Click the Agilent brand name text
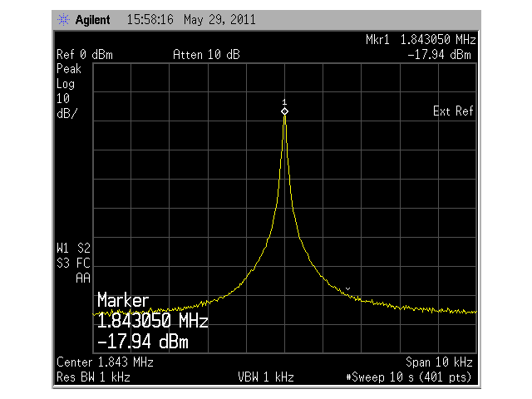Image resolution: width=532 pixels, height=399 pixels. [92, 20]
